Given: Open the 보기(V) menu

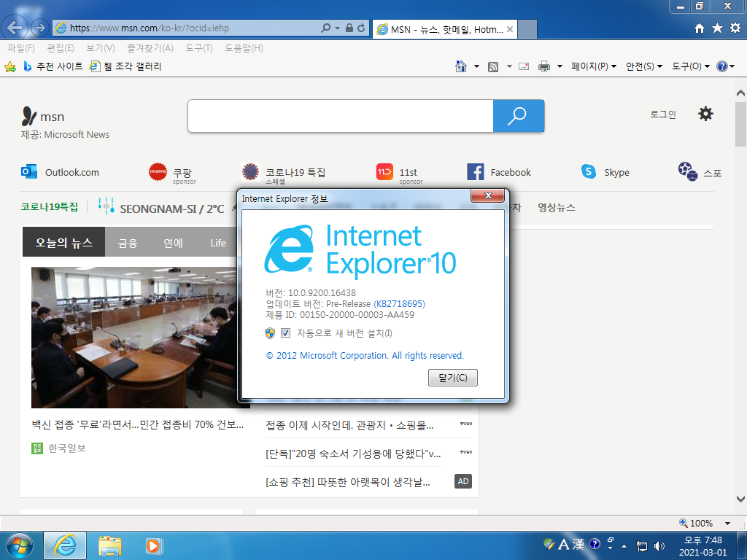Looking at the screenshot, I should (x=101, y=48).
